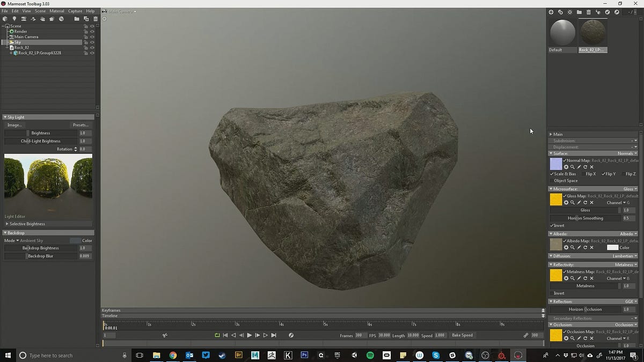Click the Presets... button in Sky Light
The width and height of the screenshot is (644, 362).
[80, 125]
